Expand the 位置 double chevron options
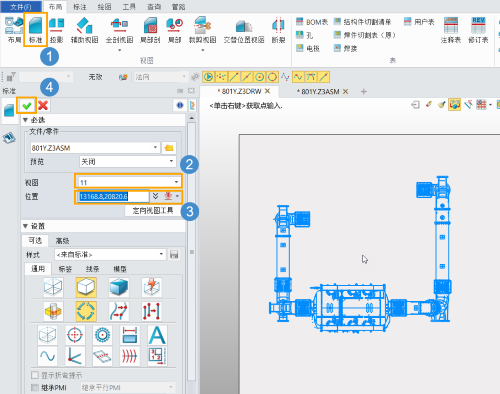Viewport: 500px width, 394px height. click(155, 196)
